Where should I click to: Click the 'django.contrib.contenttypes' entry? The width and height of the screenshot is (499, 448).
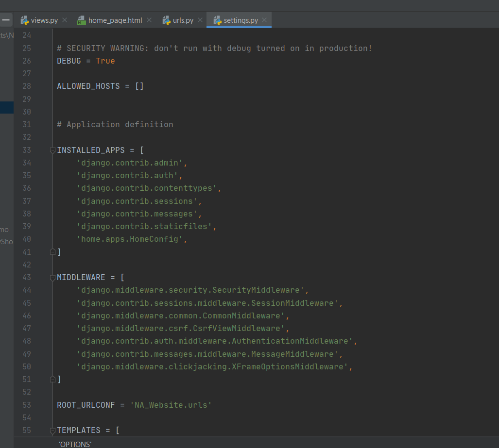[147, 188]
